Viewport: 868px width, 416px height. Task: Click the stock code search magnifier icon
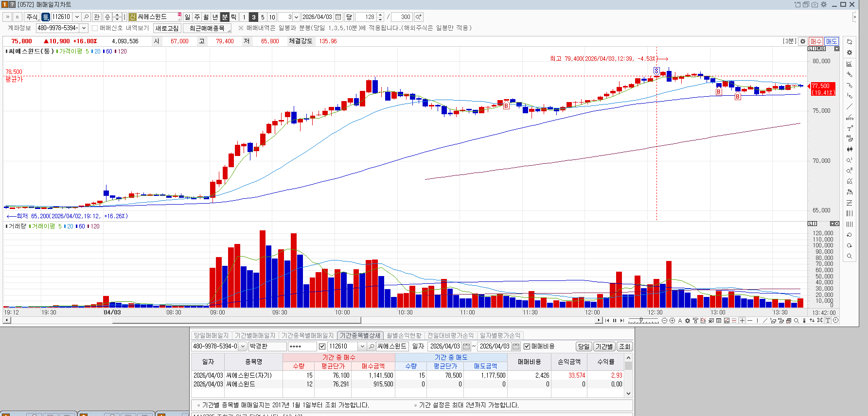pyautogui.click(x=86, y=17)
